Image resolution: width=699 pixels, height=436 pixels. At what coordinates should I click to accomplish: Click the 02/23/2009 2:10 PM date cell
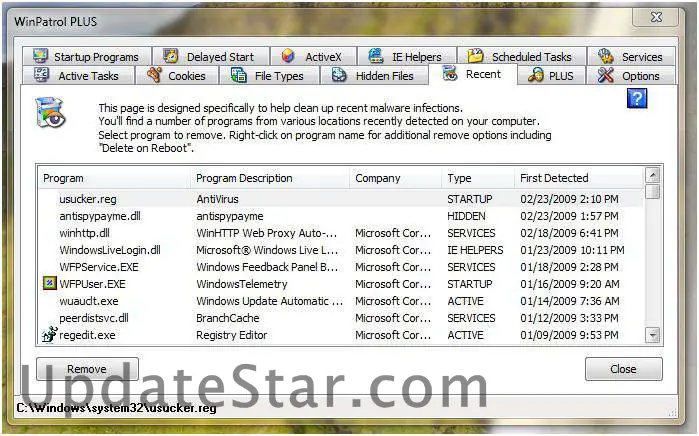(569, 199)
